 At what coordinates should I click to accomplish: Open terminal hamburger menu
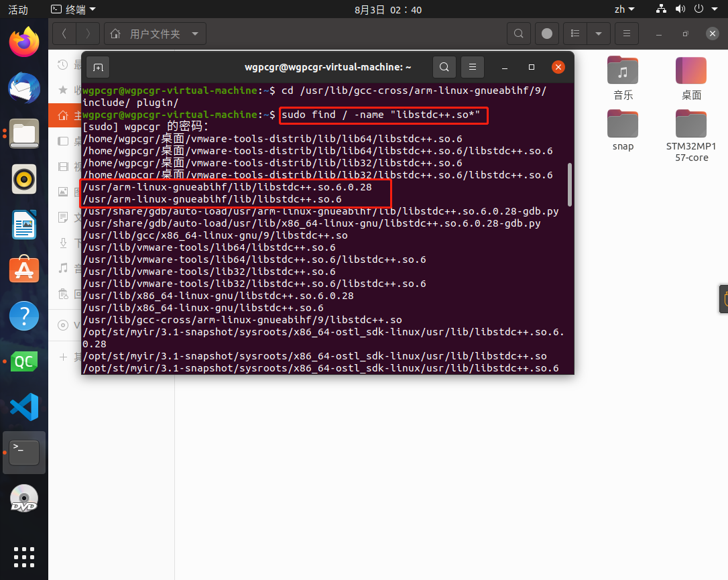point(473,67)
